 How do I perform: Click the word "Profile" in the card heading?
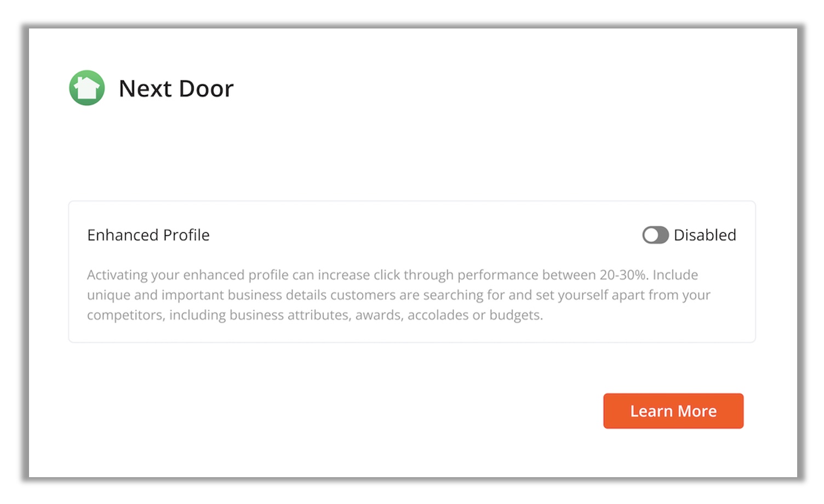pos(186,235)
